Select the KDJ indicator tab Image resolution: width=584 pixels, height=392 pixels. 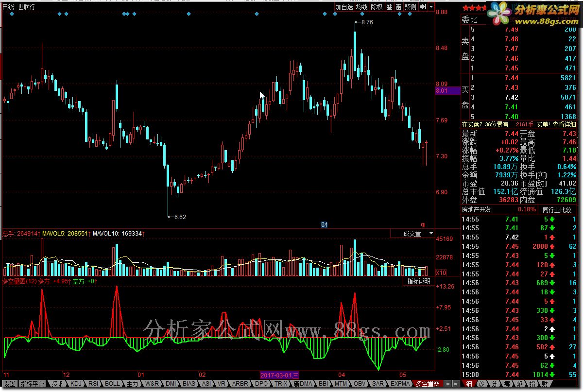tap(76, 384)
